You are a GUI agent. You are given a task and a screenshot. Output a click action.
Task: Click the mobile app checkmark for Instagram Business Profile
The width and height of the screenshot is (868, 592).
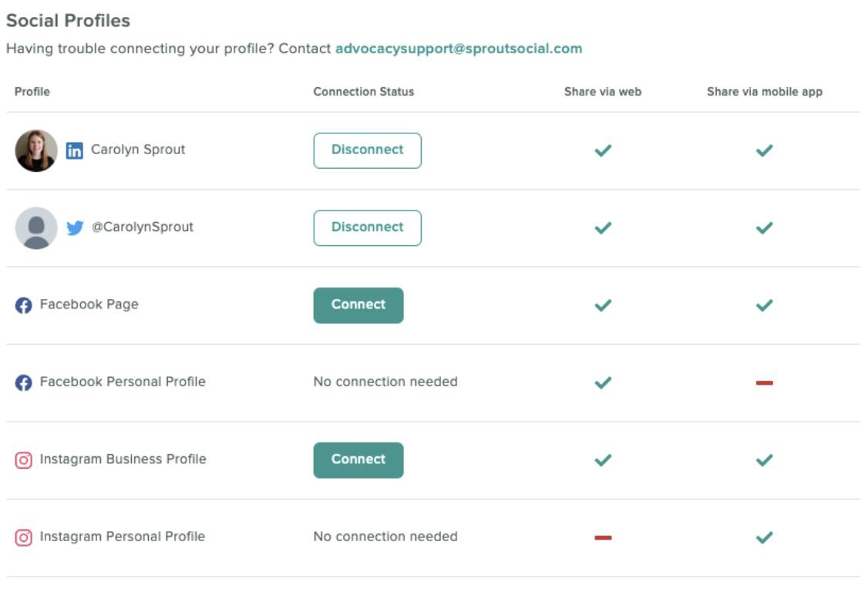coord(765,460)
